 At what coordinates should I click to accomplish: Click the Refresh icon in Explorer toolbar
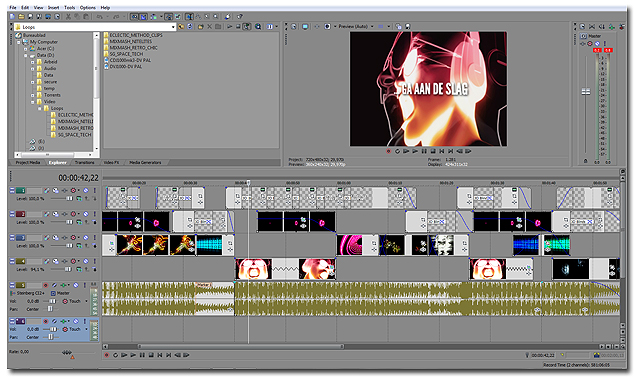tap(190, 27)
